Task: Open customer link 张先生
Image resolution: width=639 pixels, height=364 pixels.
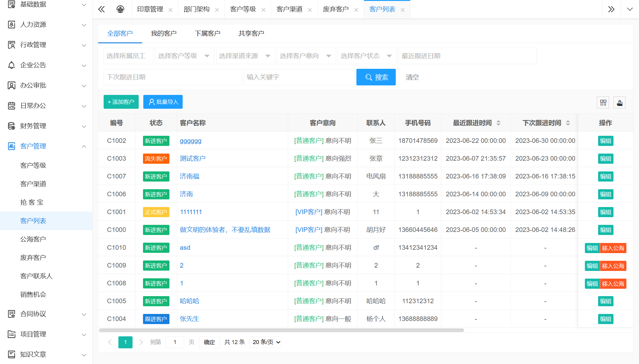Action: pos(189,319)
